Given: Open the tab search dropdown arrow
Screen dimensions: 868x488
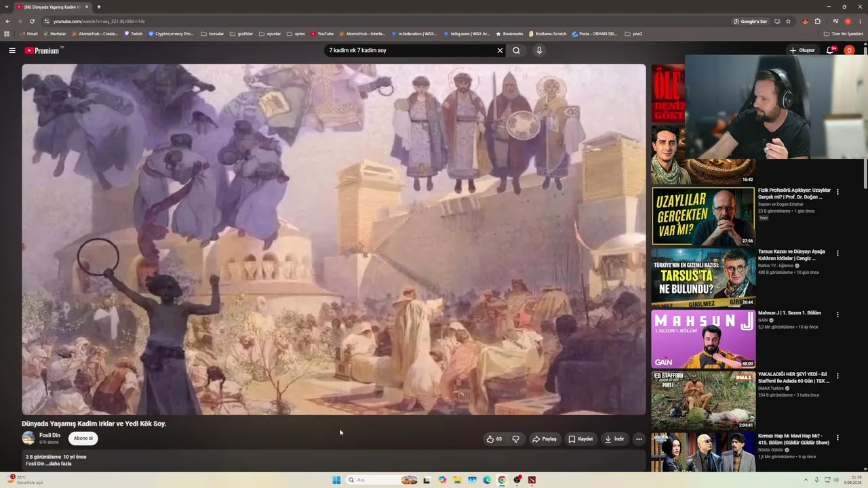Looking at the screenshot, I should (6, 7).
